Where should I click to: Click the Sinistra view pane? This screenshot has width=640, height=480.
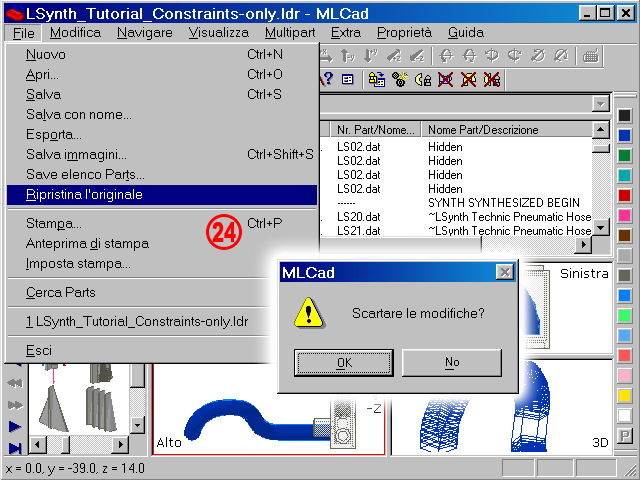pos(567,306)
